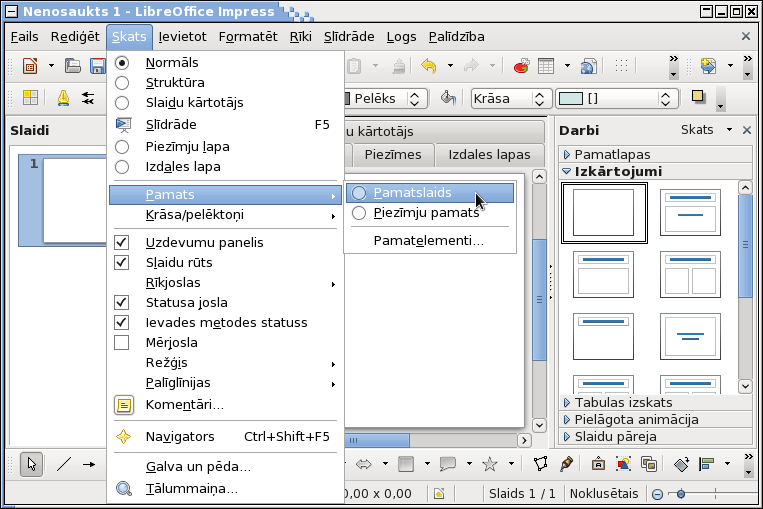Image resolution: width=763 pixels, height=509 pixels.
Task: Click the Alignment icon in drawing bar
Action: (706, 464)
